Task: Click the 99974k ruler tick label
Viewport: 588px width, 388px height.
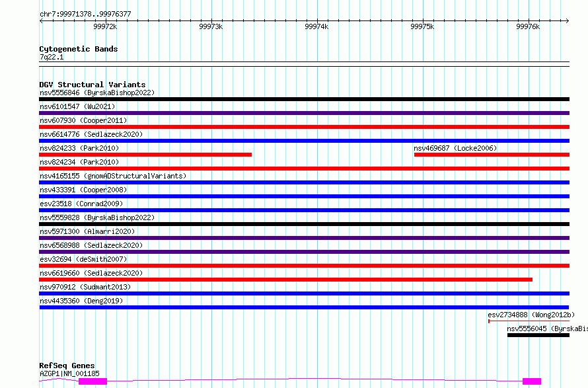Action: point(316,26)
